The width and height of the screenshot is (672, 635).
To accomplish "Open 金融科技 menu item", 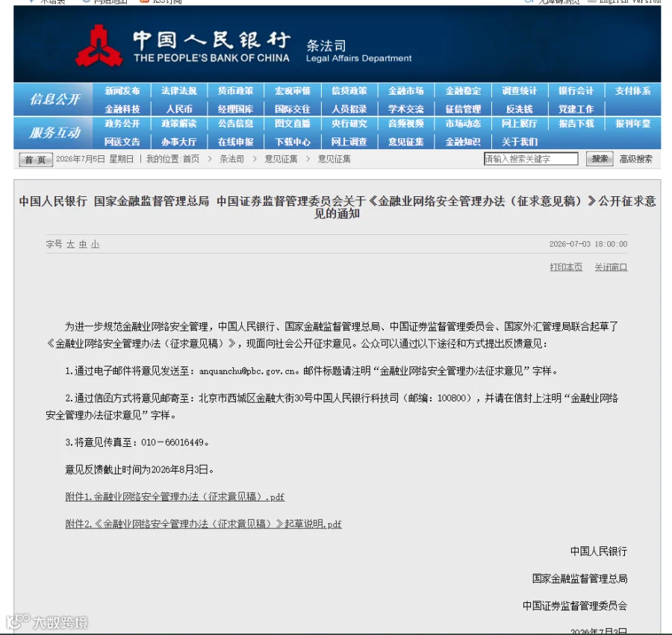I will click(x=122, y=109).
